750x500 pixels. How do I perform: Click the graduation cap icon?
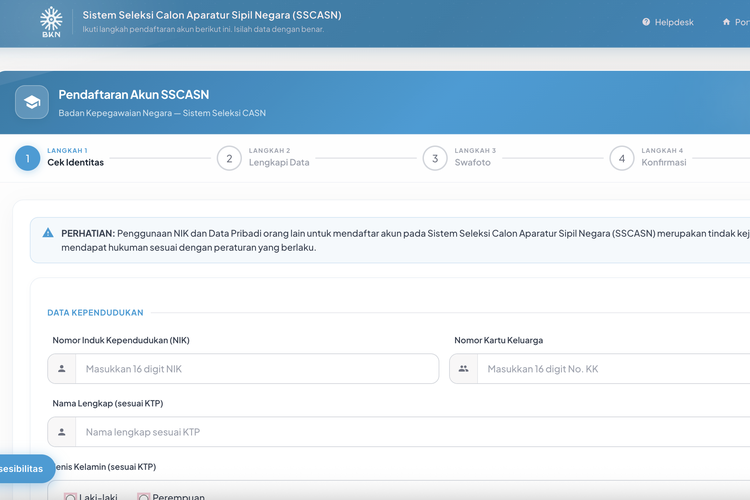tap(32, 102)
